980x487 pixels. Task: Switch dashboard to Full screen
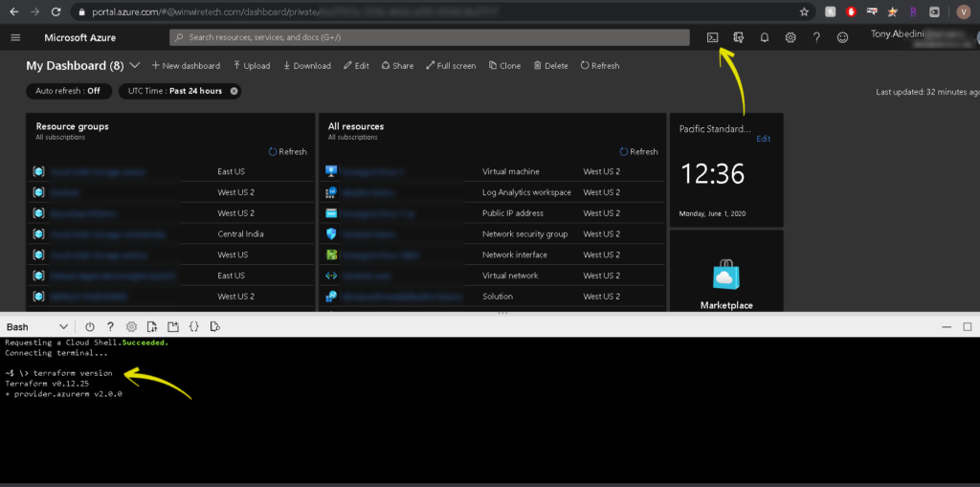[x=451, y=66]
